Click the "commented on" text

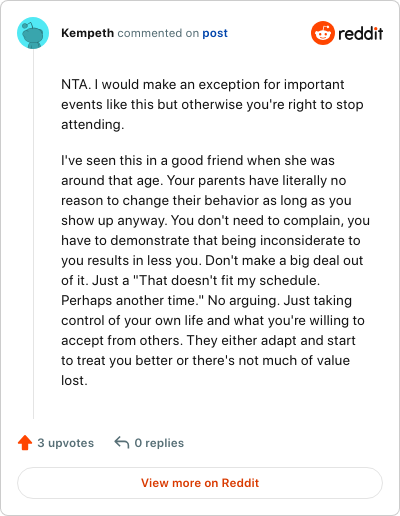click(158, 33)
